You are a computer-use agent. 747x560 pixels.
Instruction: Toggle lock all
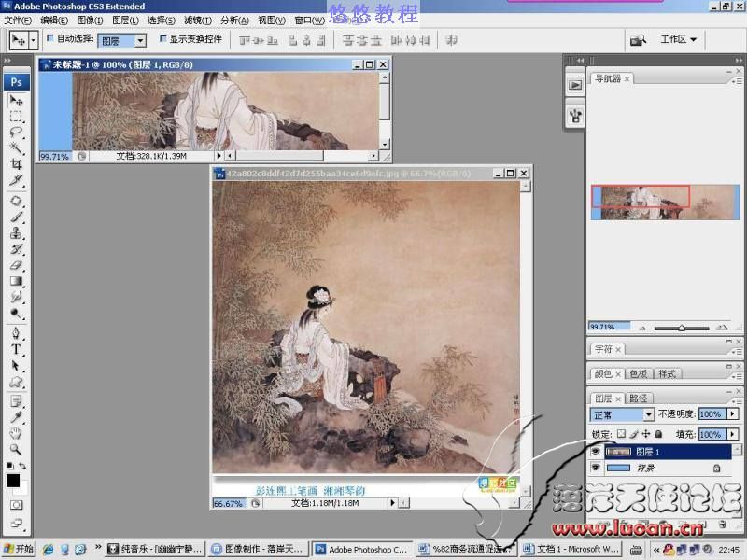tap(658, 434)
